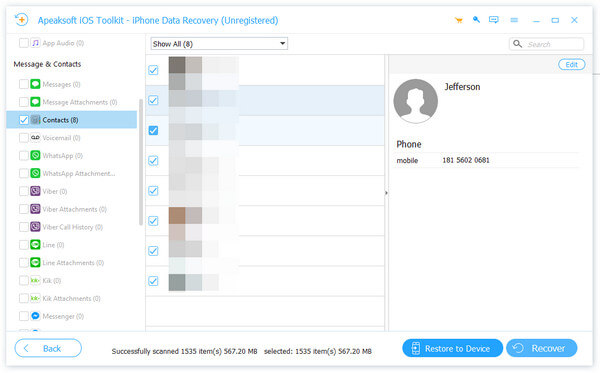Collapse the details panel splitter arrow
Viewport: 600px width, 373px height.
386,193
